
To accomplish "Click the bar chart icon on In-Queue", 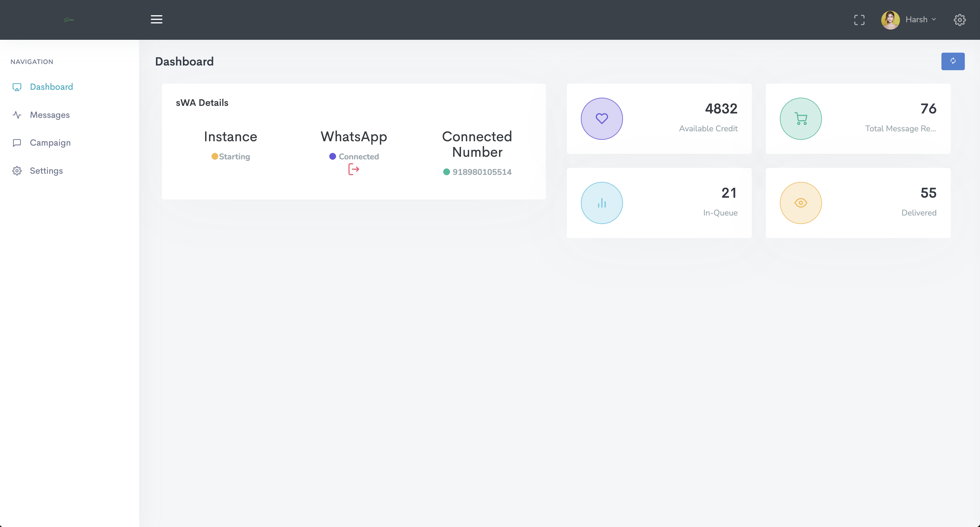I will pyautogui.click(x=601, y=203).
